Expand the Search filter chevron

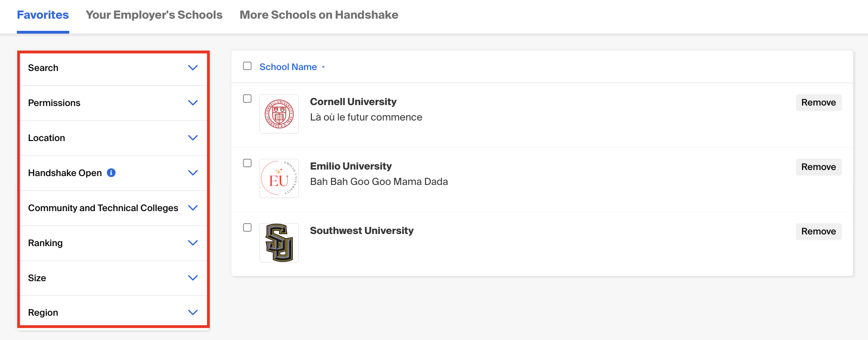(193, 68)
